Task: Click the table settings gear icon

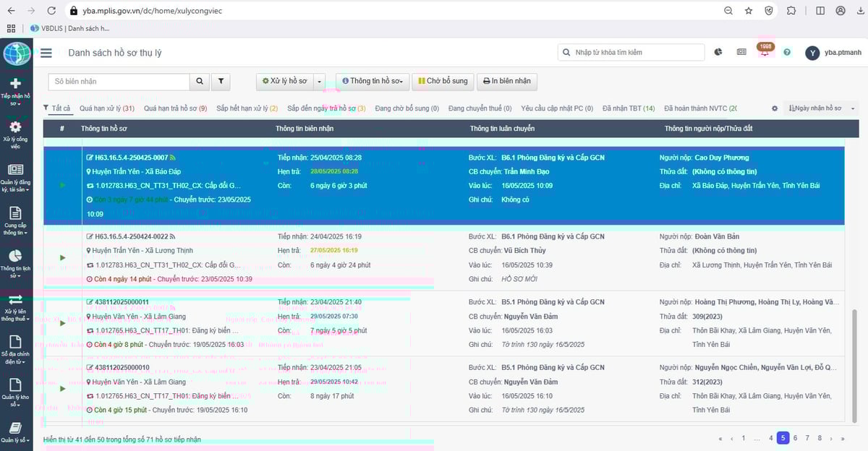Action: click(775, 108)
